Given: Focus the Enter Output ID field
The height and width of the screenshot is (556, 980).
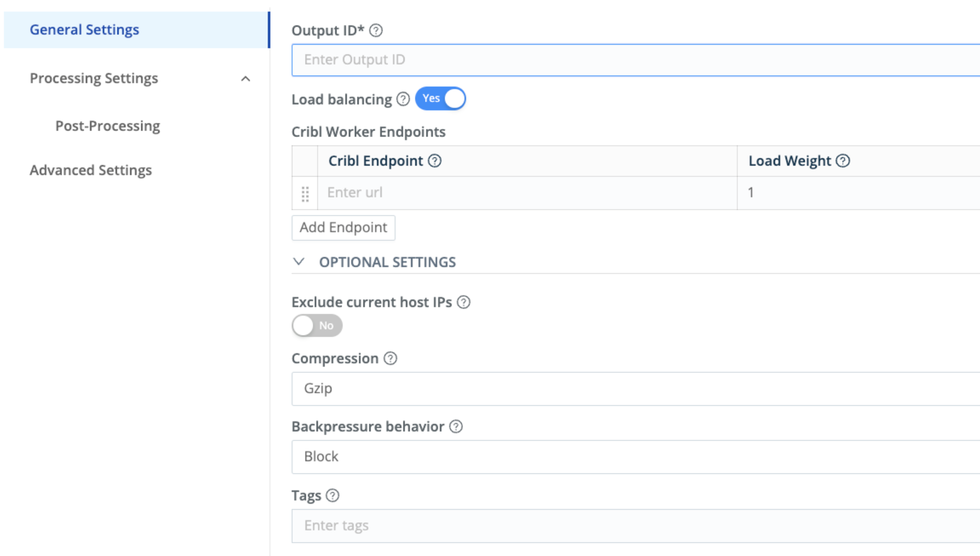Looking at the screenshot, I should click(633, 60).
